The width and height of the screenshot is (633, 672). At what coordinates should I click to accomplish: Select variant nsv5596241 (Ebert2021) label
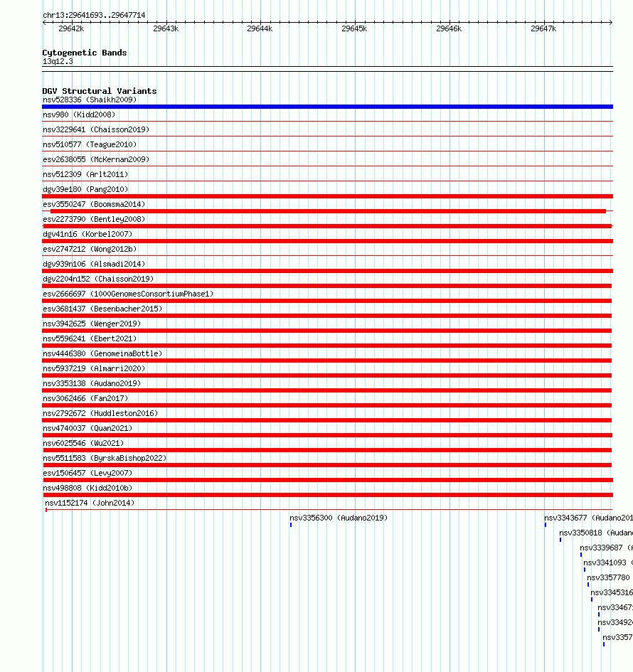tap(90, 338)
